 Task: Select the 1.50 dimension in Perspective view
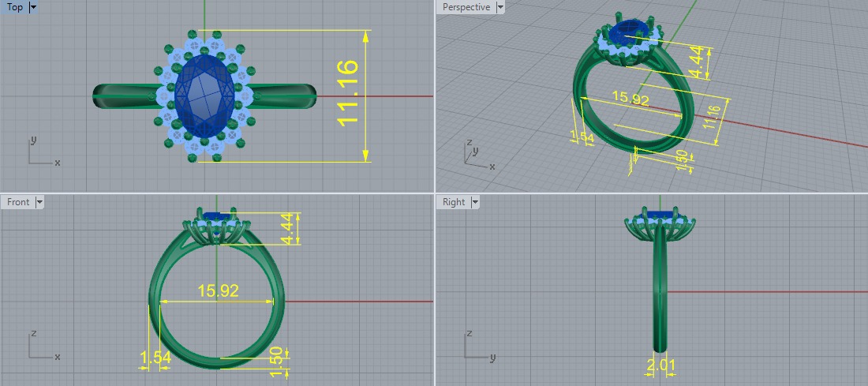pyautogui.click(x=682, y=159)
